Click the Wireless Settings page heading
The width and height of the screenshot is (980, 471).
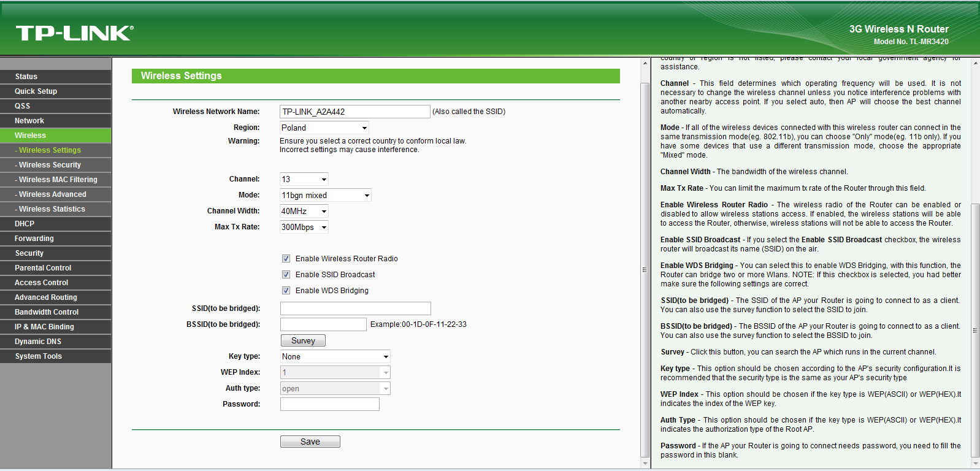pyautogui.click(x=182, y=76)
